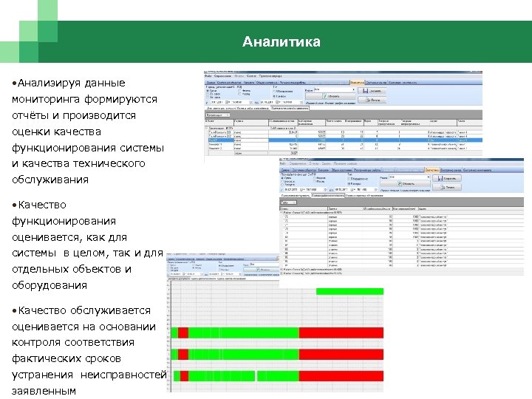Click the long red segment of the uppermost red-green bar
This screenshot has height=399, width=532.
pos(341,332)
